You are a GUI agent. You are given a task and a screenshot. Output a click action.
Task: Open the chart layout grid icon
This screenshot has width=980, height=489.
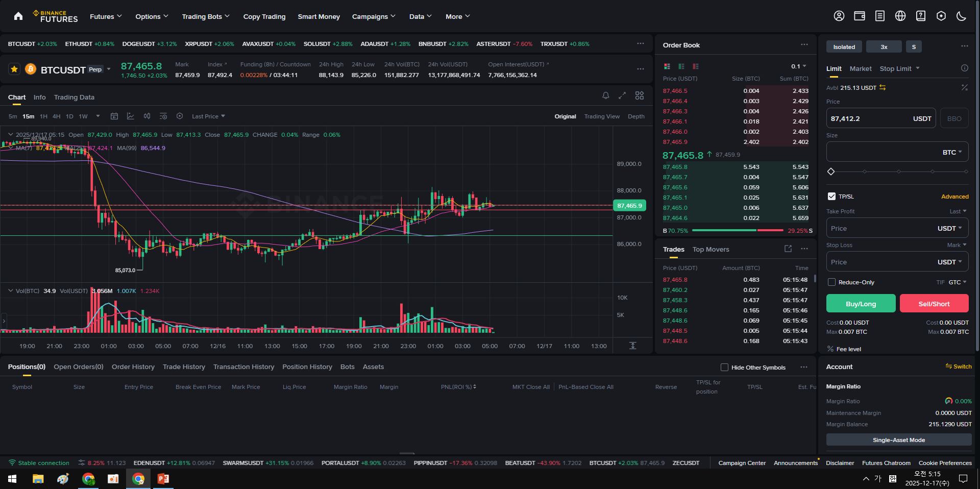click(640, 95)
